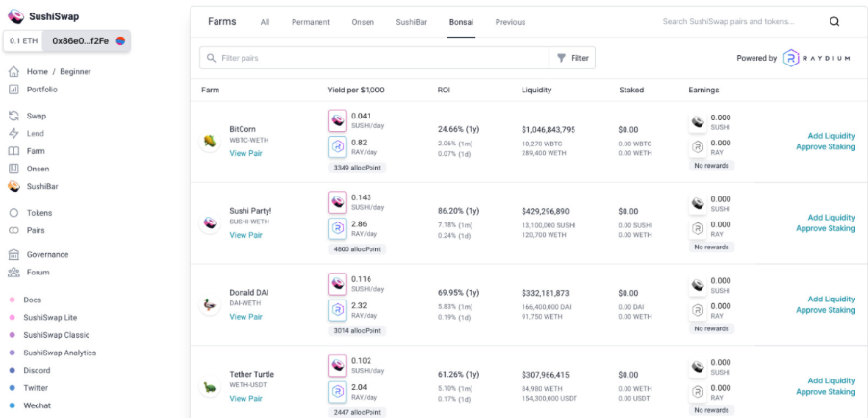Open View Pair for Donald DAI

pyautogui.click(x=245, y=317)
